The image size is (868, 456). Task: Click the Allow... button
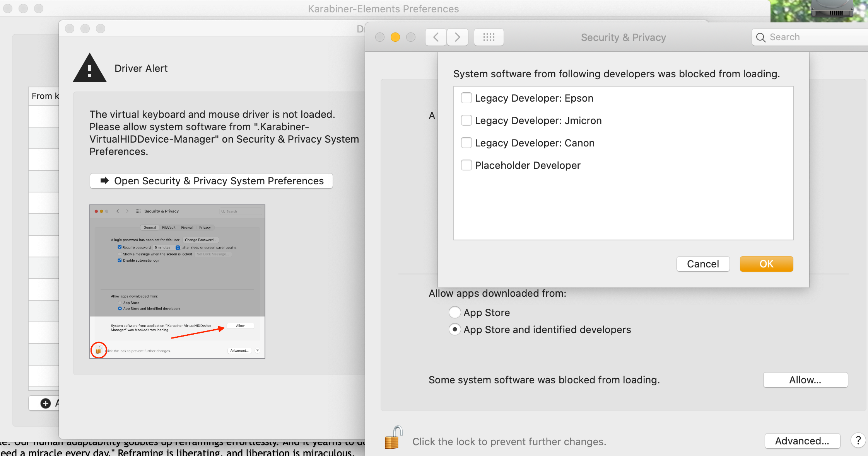[805, 380]
